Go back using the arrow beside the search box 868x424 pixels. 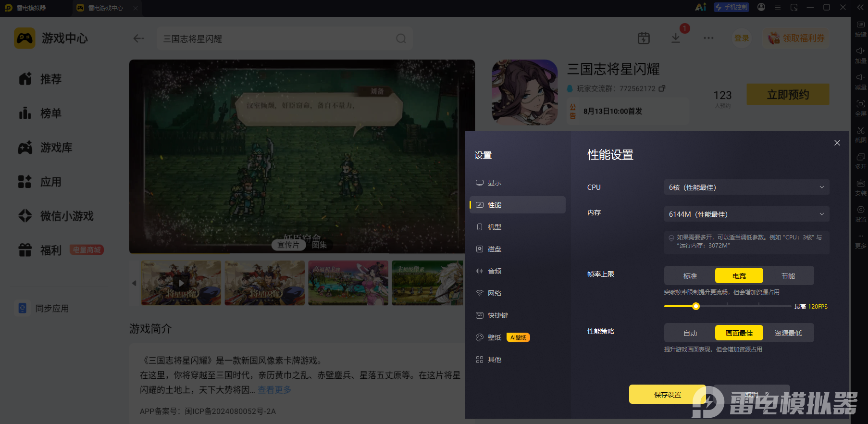(139, 38)
